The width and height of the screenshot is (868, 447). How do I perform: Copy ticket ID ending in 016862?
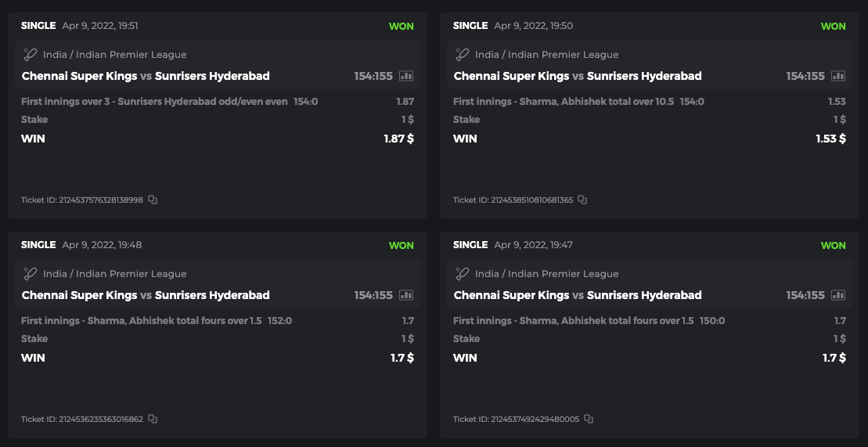click(153, 419)
